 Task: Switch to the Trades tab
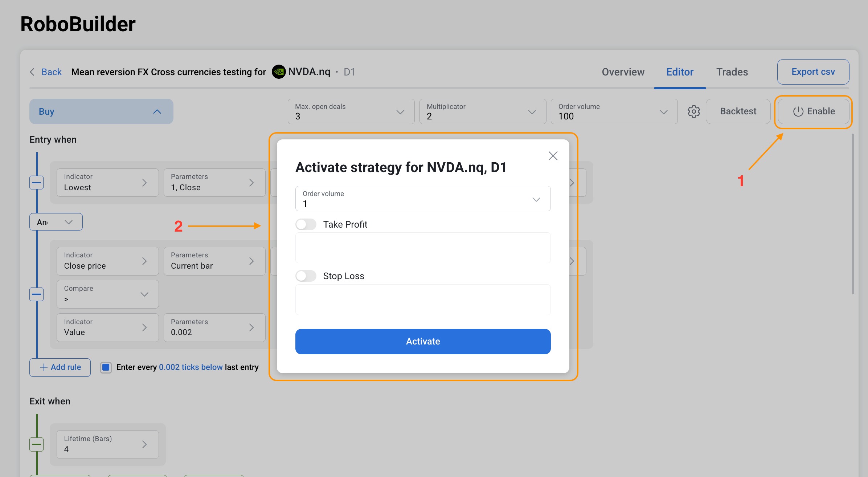732,72
